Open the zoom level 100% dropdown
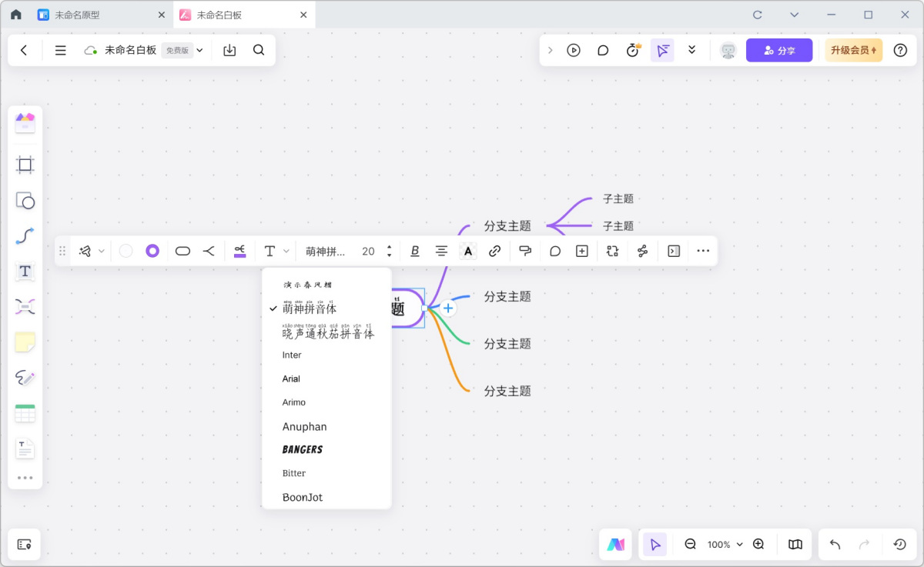The width and height of the screenshot is (924, 567). [x=725, y=545]
